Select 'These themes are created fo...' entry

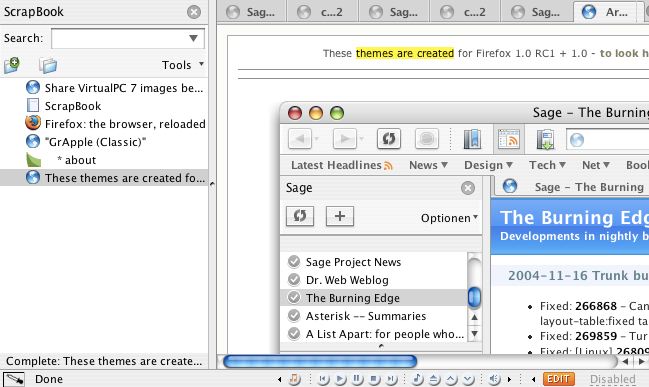click(104, 178)
